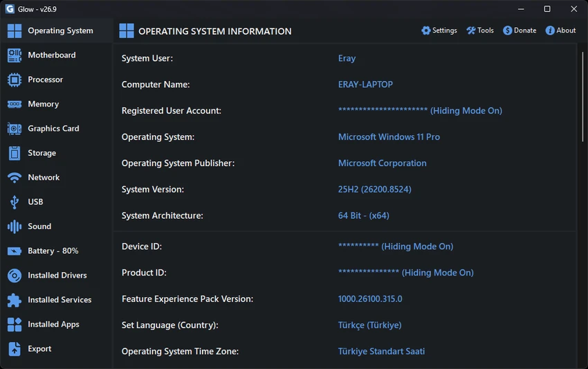Open the Installed Apps grid icon
588x369 pixels.
tap(15, 324)
